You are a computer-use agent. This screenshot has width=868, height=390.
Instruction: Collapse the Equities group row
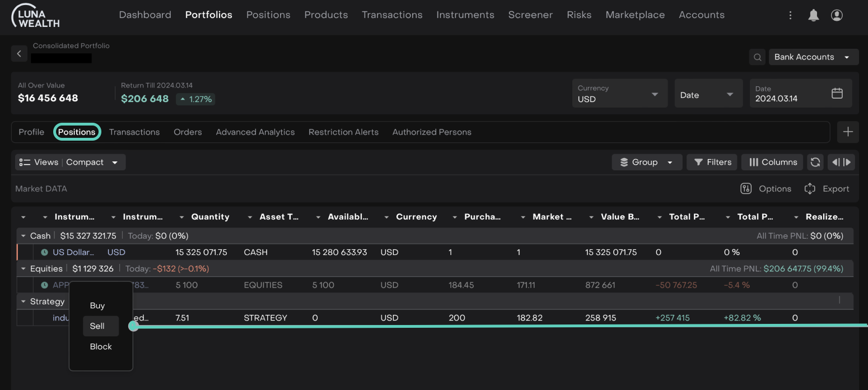click(x=24, y=269)
